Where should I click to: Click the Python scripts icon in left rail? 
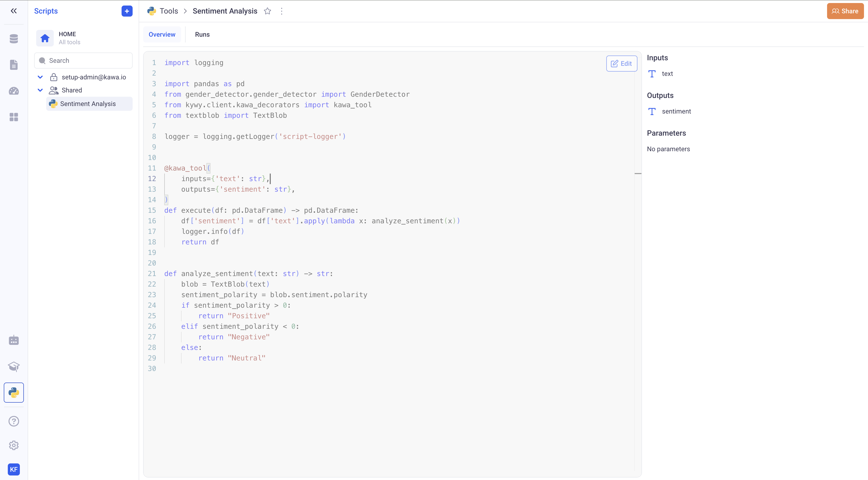pyautogui.click(x=14, y=392)
